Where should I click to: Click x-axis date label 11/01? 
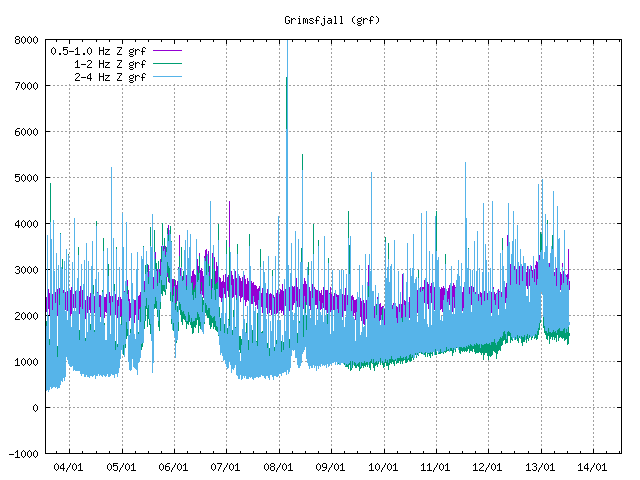pos(435,467)
